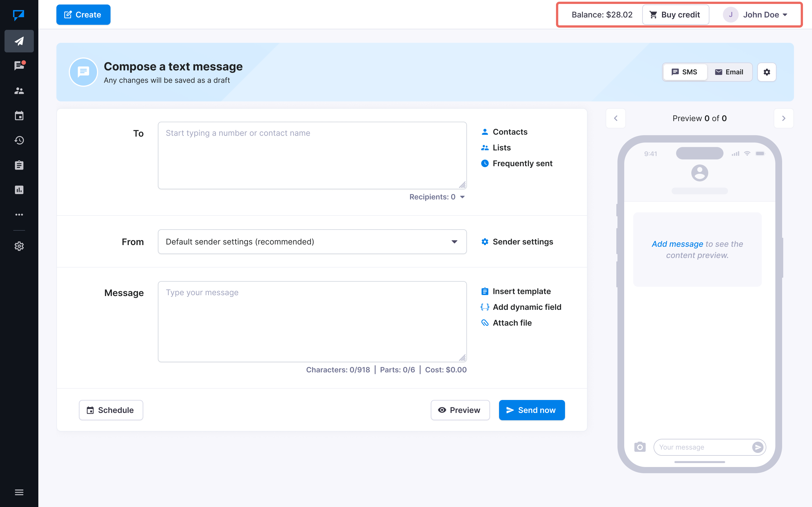Image resolution: width=812 pixels, height=507 pixels.
Task: Open the calendar sidebar icon
Action: tap(19, 116)
